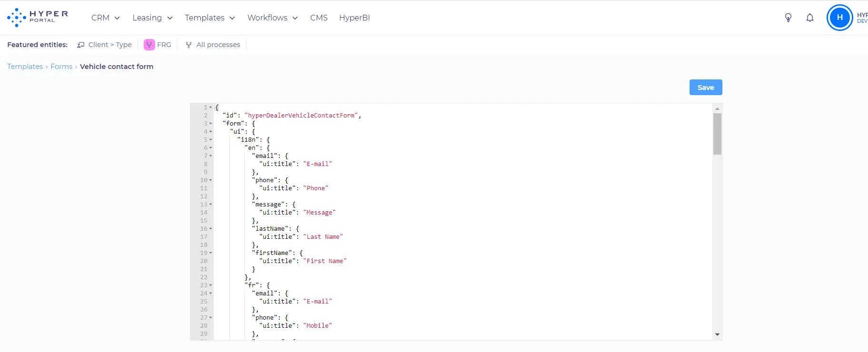
Task: Open the Client > Type featured entity
Action: [x=105, y=45]
